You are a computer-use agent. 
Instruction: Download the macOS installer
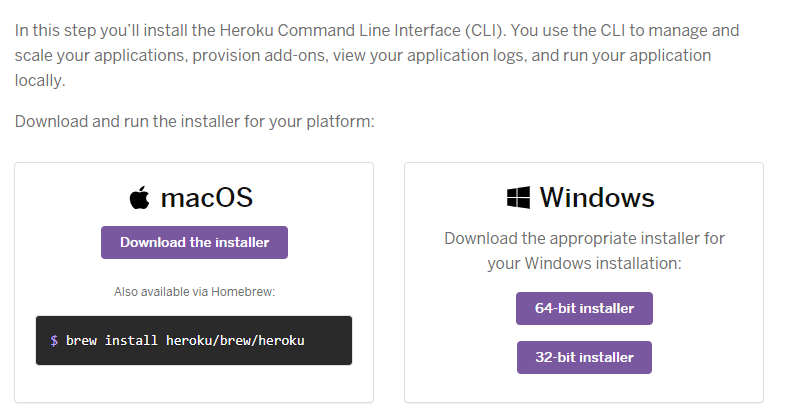point(194,242)
